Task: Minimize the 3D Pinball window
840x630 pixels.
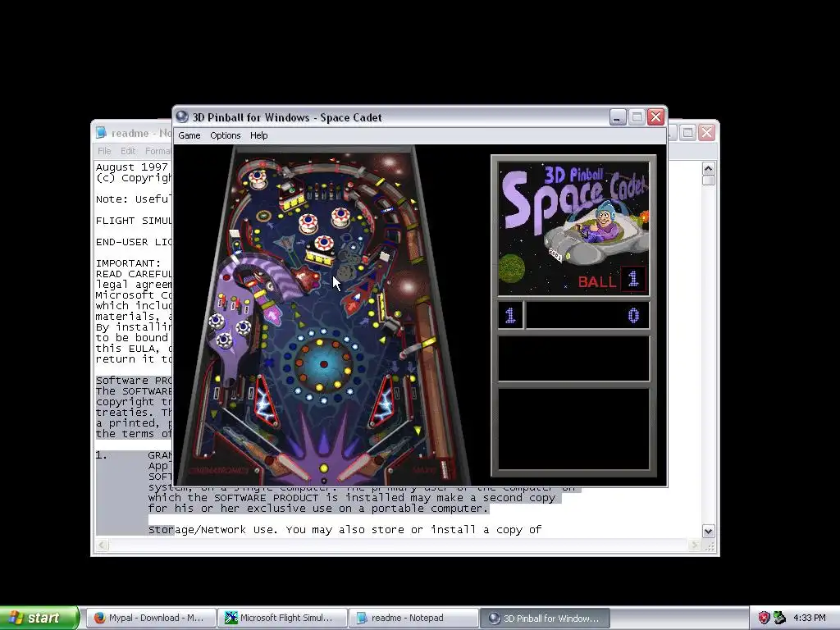Action: [618, 116]
